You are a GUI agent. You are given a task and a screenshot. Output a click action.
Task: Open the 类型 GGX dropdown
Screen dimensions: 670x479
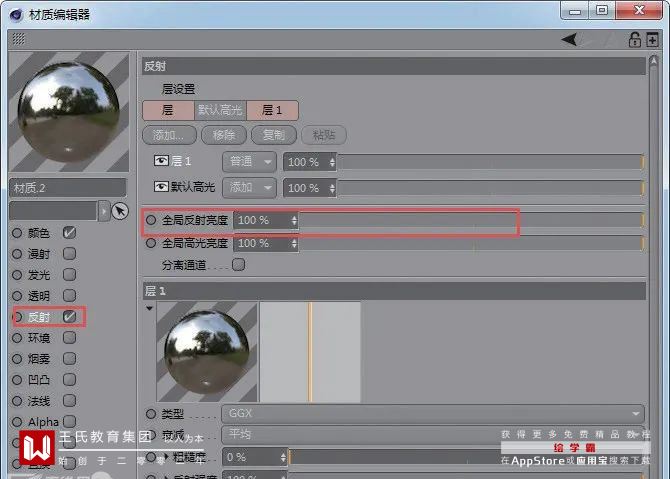pyautogui.click(x=432, y=414)
